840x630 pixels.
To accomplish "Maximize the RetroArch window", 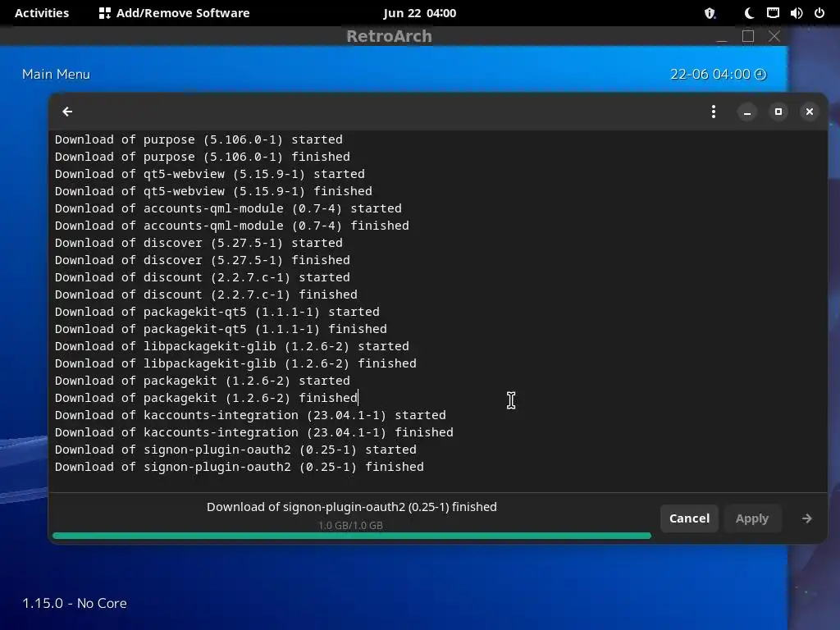I will pyautogui.click(x=748, y=36).
